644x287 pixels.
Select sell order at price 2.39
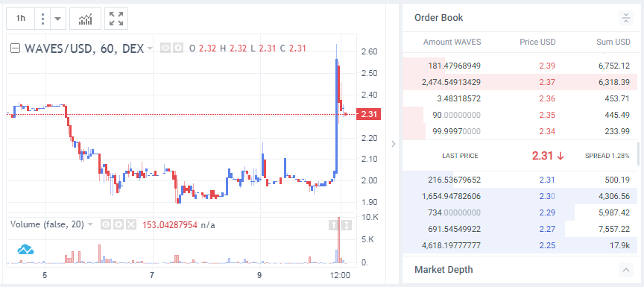tap(520, 66)
